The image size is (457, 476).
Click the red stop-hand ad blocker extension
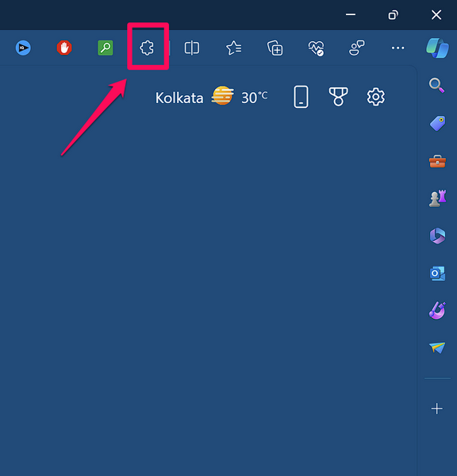(x=64, y=48)
